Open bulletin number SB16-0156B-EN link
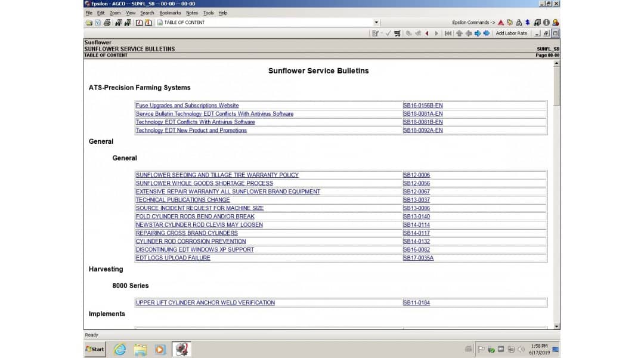 423,106
